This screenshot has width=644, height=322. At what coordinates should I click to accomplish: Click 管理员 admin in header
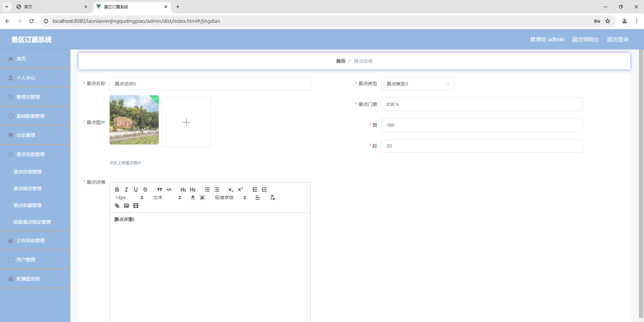pyautogui.click(x=547, y=39)
